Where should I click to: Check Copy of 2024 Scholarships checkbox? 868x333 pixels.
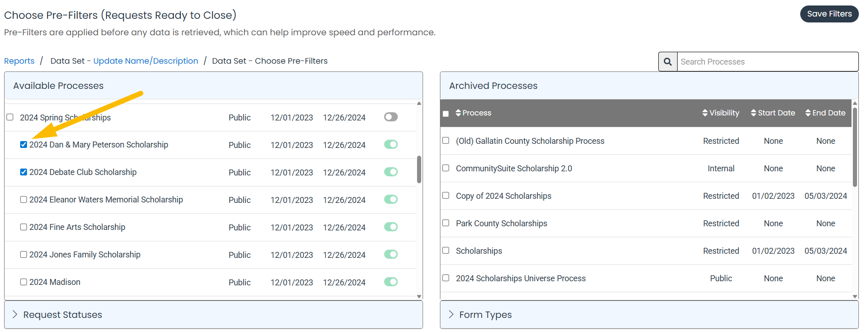(446, 196)
